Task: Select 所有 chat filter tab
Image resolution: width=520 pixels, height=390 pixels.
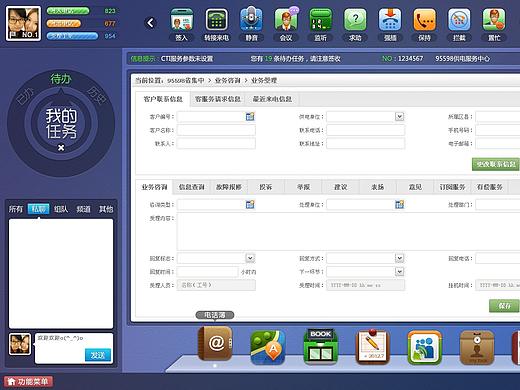Action: pyautogui.click(x=16, y=209)
